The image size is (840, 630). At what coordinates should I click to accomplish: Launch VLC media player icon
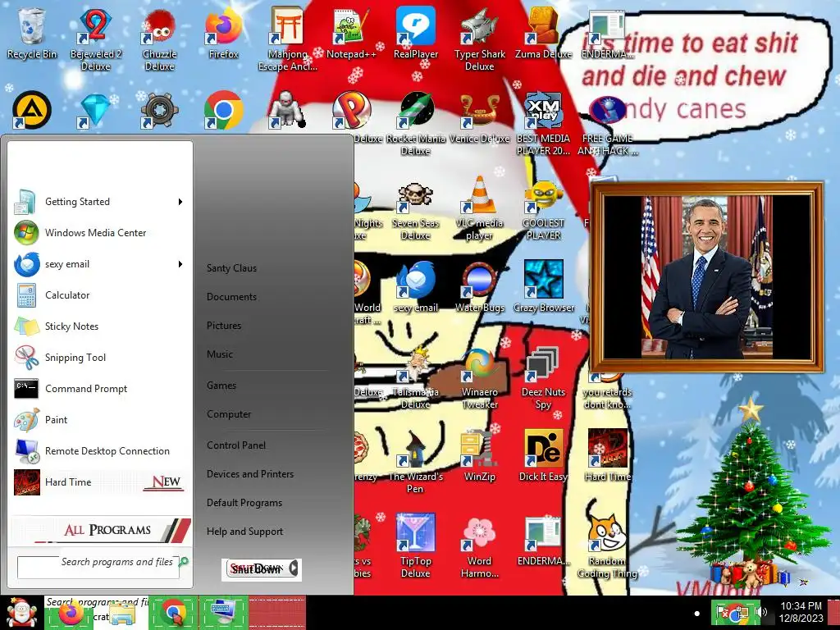click(479, 208)
